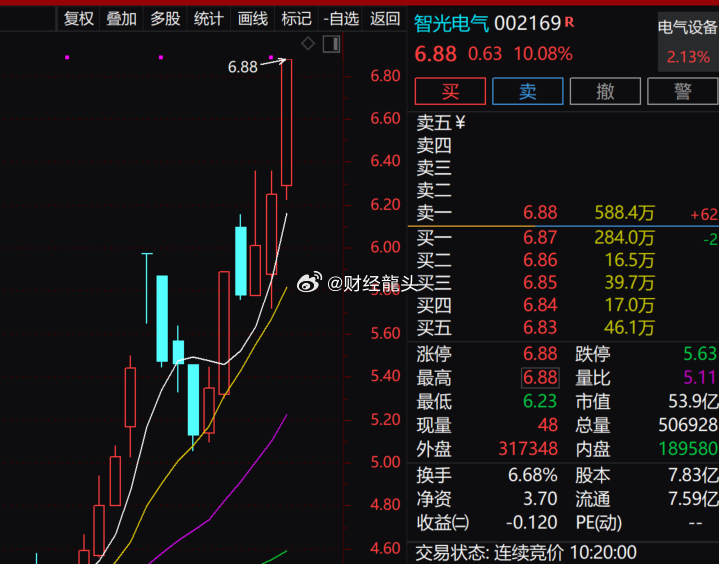Viewport: 719px width, 564px height.
Task: Click the diamond icon above chart
Action: [308, 44]
